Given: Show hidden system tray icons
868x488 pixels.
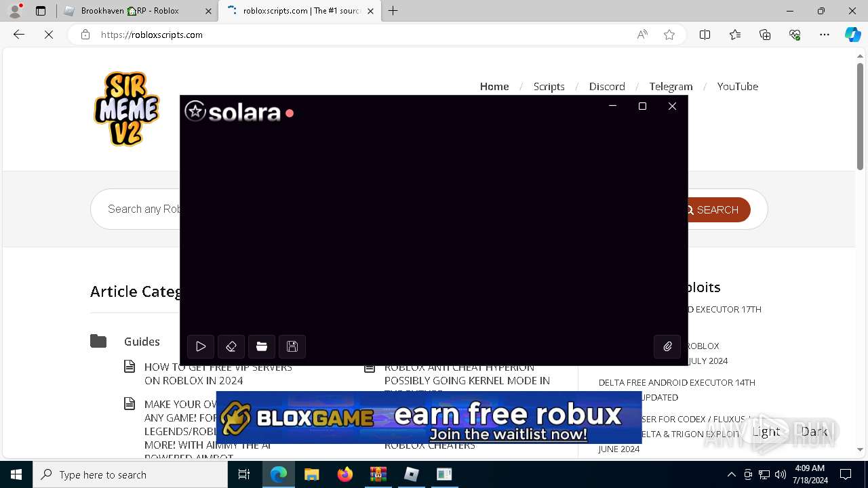Looking at the screenshot, I should tap(731, 474).
